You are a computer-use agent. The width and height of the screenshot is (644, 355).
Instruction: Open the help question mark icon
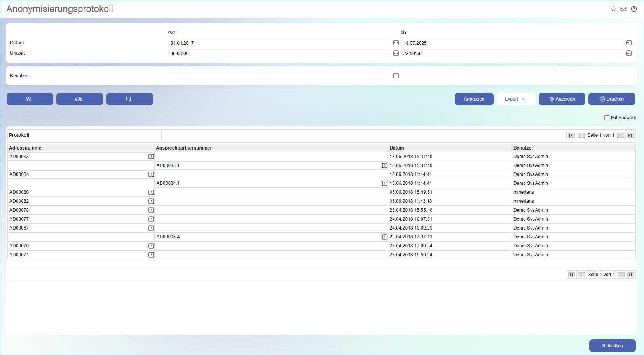tap(634, 9)
